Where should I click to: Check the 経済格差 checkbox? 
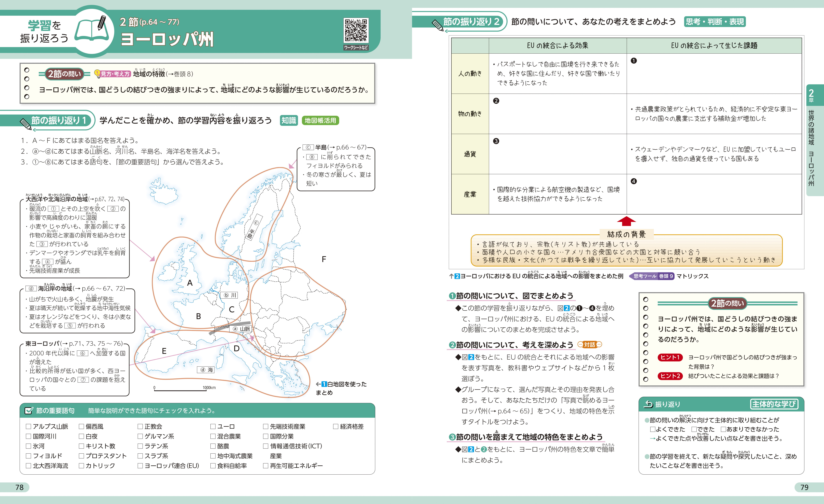click(x=335, y=426)
